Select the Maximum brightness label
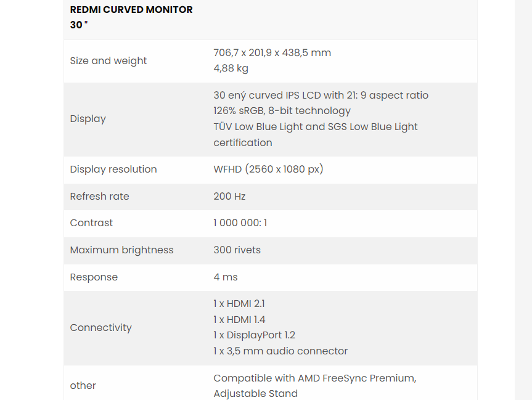 pyautogui.click(x=121, y=250)
